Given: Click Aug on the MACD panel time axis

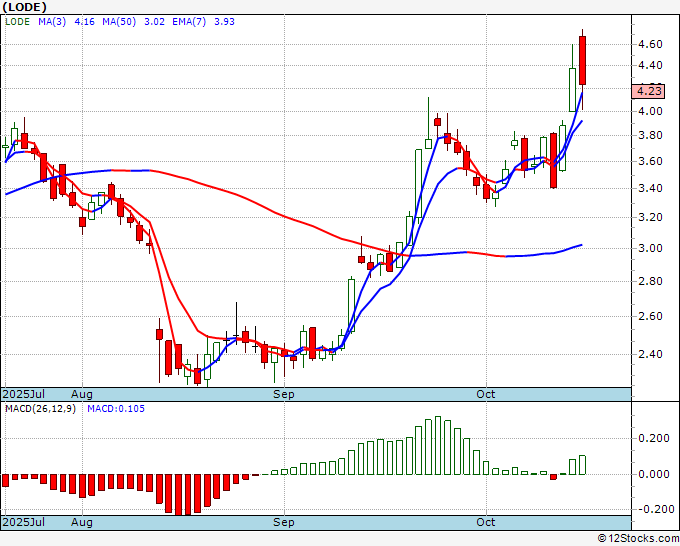Looking at the screenshot, I should pyautogui.click(x=82, y=522).
